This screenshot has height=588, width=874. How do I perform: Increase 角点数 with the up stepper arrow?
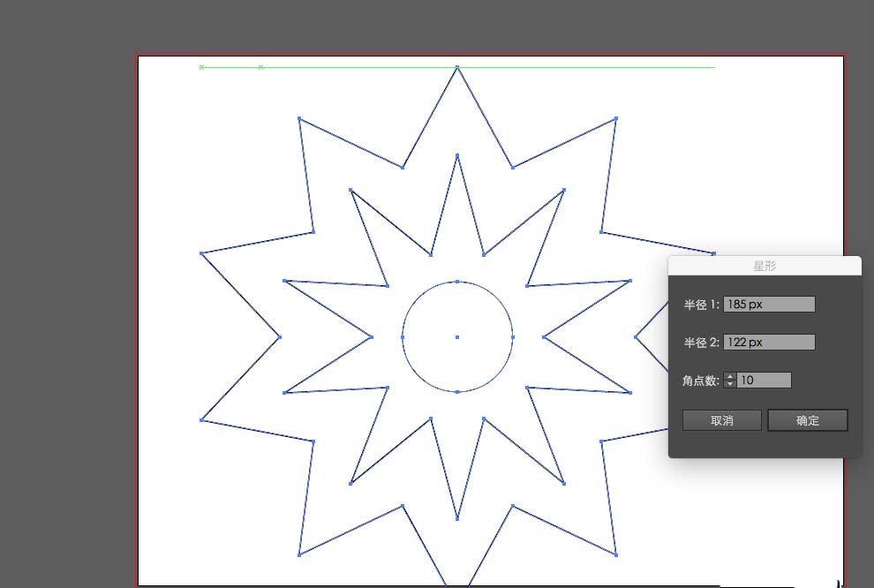coord(730,377)
